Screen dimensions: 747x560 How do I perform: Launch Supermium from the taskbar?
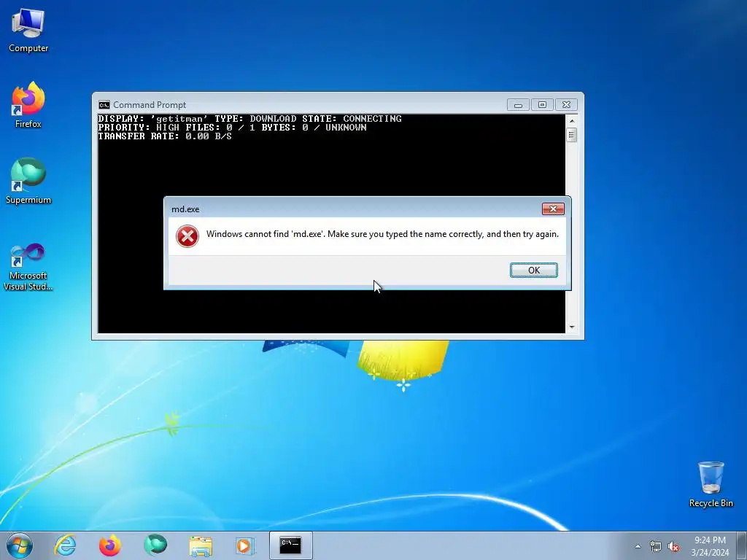(155, 545)
